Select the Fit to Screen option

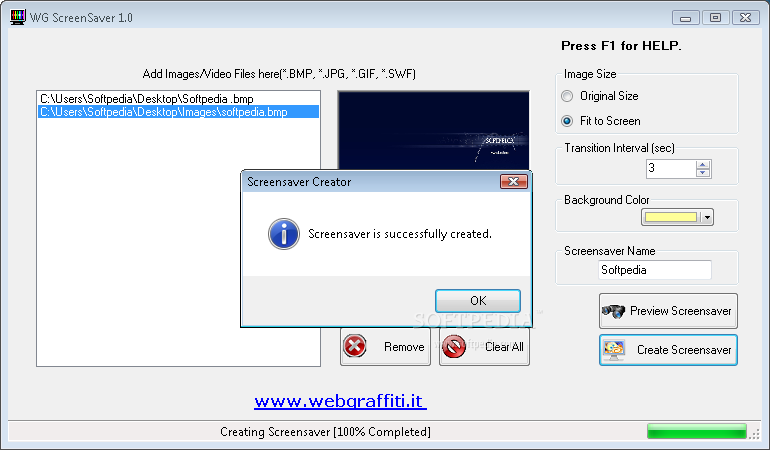click(x=567, y=121)
